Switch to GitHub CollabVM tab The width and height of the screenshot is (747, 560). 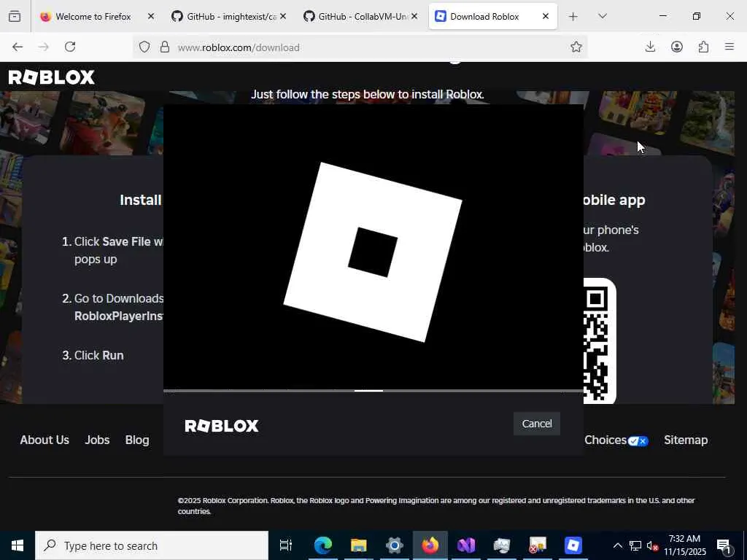point(355,17)
